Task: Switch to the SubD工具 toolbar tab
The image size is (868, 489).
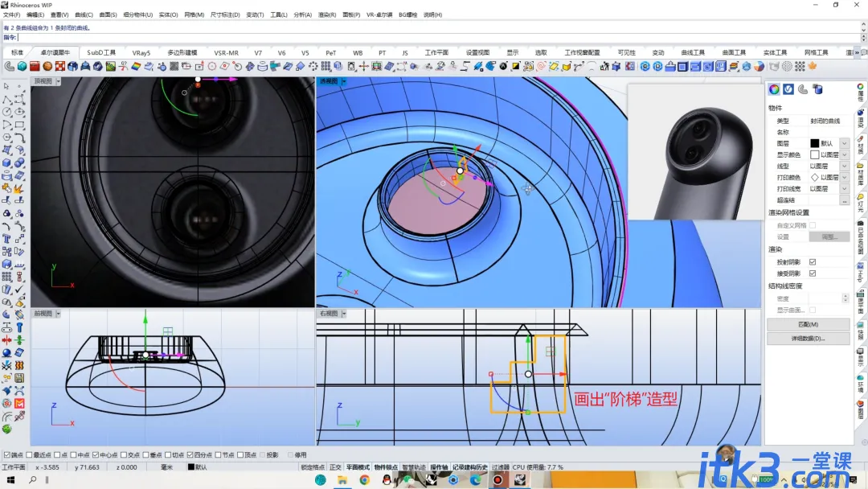Action: (x=101, y=52)
